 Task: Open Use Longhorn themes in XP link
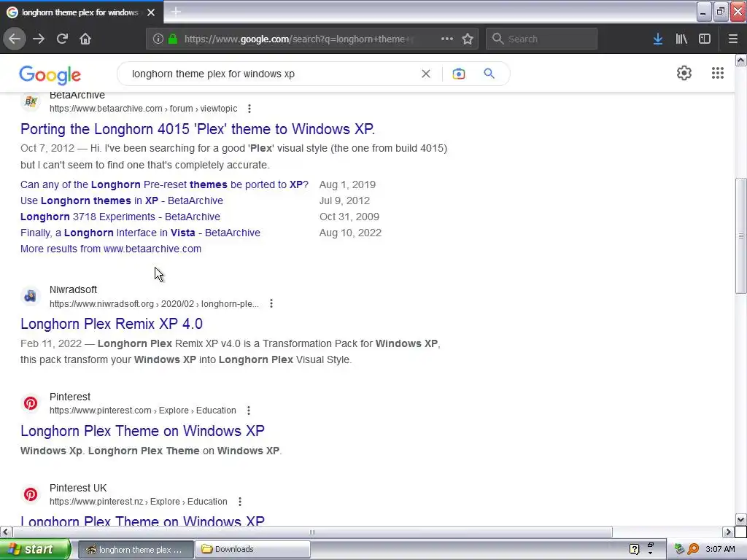click(x=122, y=201)
